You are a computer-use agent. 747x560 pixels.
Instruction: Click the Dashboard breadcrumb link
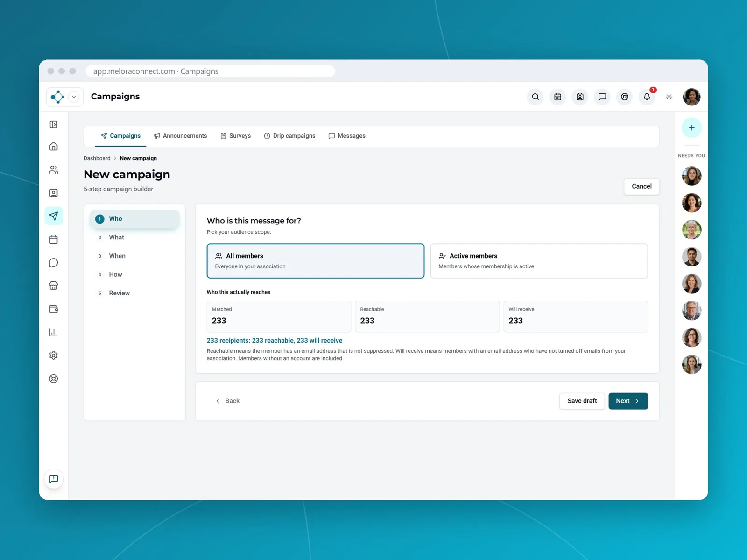[97, 158]
